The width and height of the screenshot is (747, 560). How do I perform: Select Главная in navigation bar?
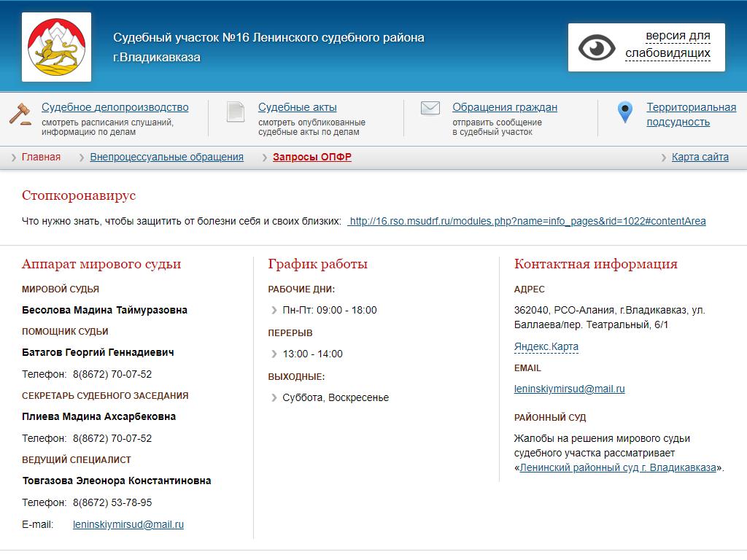coord(41,157)
